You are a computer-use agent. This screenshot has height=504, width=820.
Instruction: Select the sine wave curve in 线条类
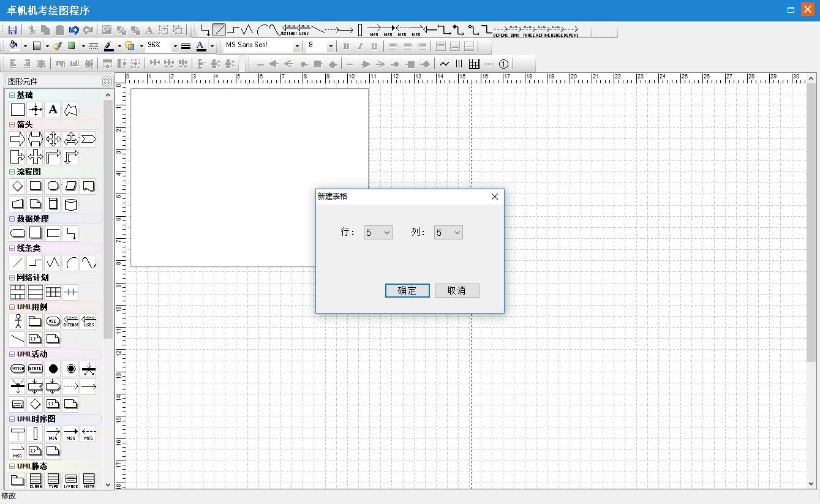(89, 263)
